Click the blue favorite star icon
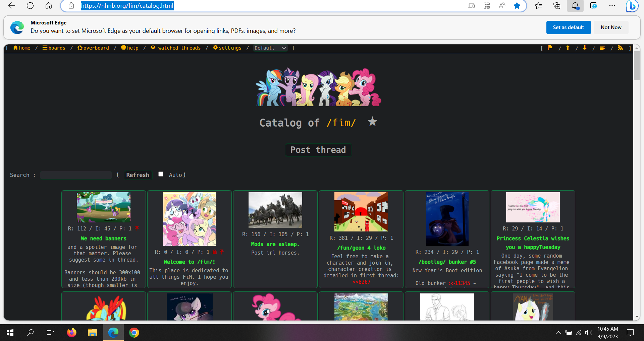The height and width of the screenshot is (341, 644). pos(517,6)
